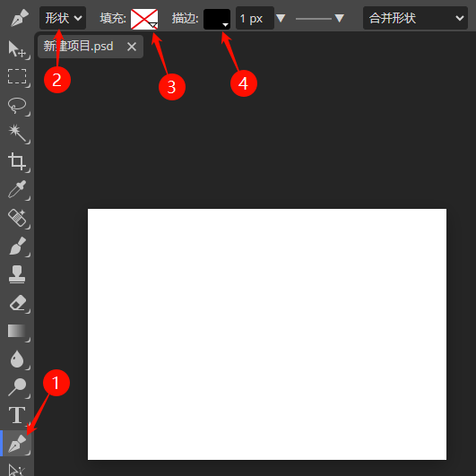
Task: Select the Pen tool in left toolbar
Action: click(x=18, y=443)
